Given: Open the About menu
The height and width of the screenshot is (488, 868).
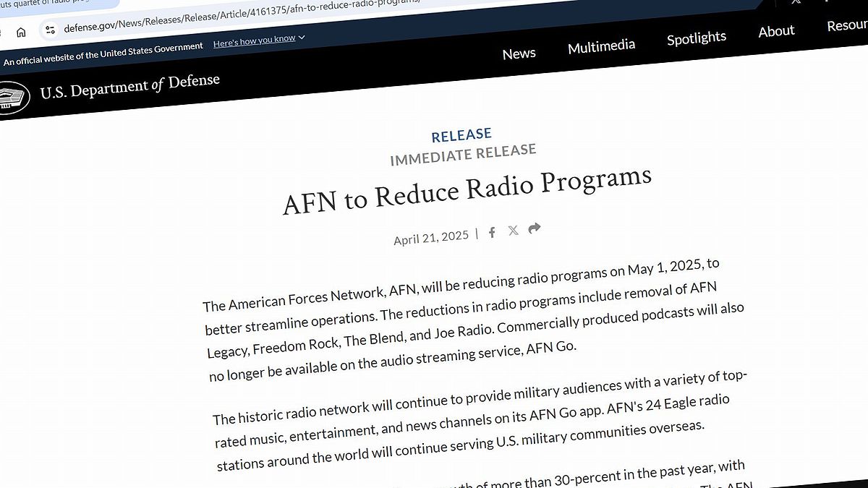Looking at the screenshot, I should click(x=776, y=31).
